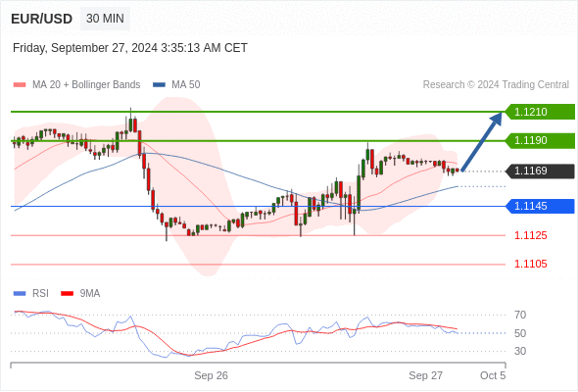Click the Research © 2024 Trading Central credit

496,85
